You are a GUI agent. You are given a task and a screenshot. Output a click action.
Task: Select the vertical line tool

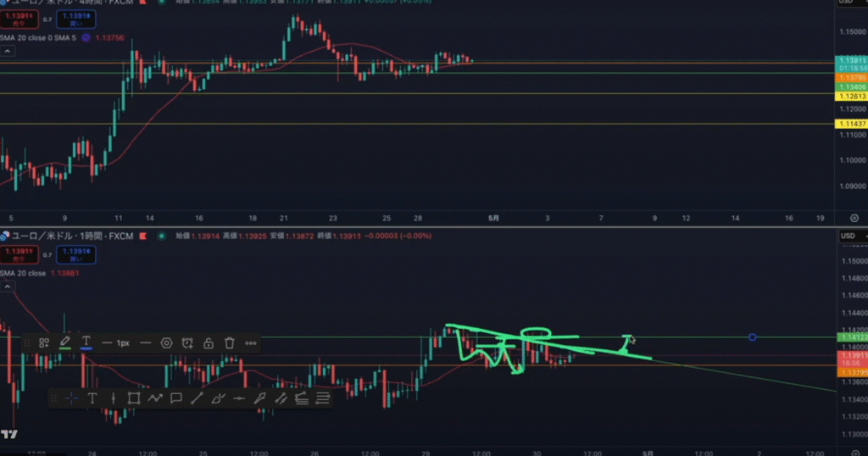113,398
